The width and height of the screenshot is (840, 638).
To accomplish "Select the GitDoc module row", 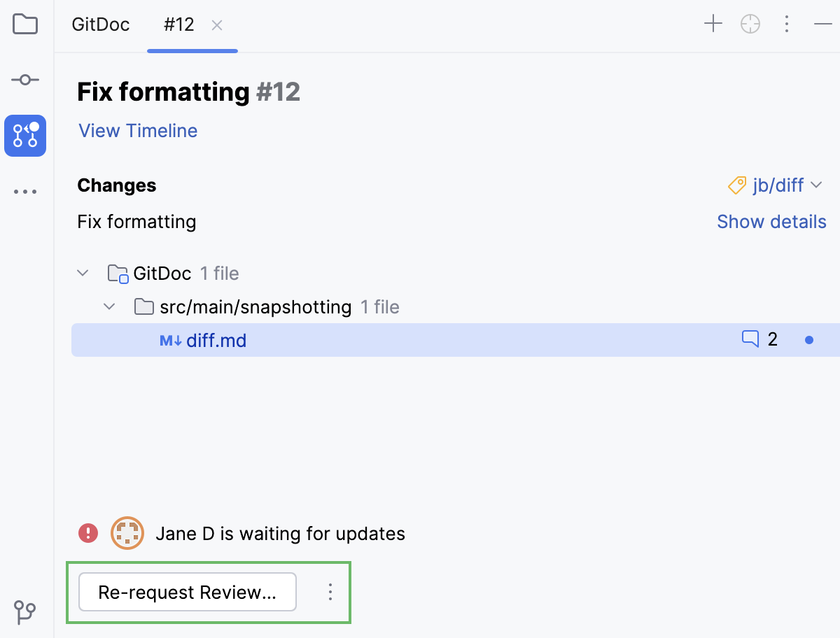I will tap(455, 273).
